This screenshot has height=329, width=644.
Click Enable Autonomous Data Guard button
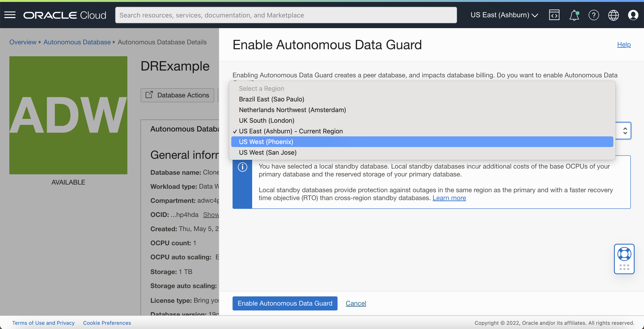pos(285,303)
